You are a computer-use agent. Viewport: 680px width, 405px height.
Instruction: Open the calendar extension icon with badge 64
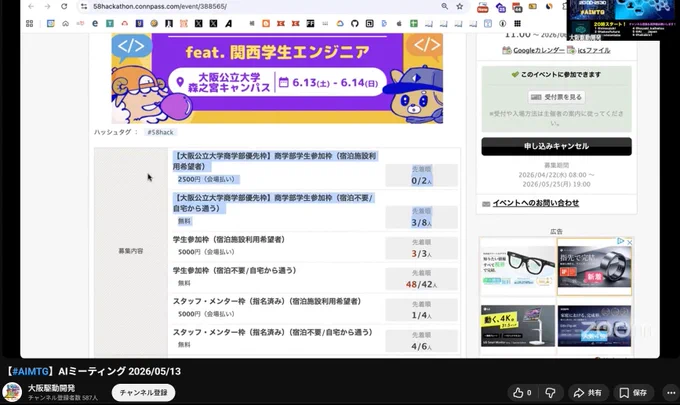click(517, 7)
